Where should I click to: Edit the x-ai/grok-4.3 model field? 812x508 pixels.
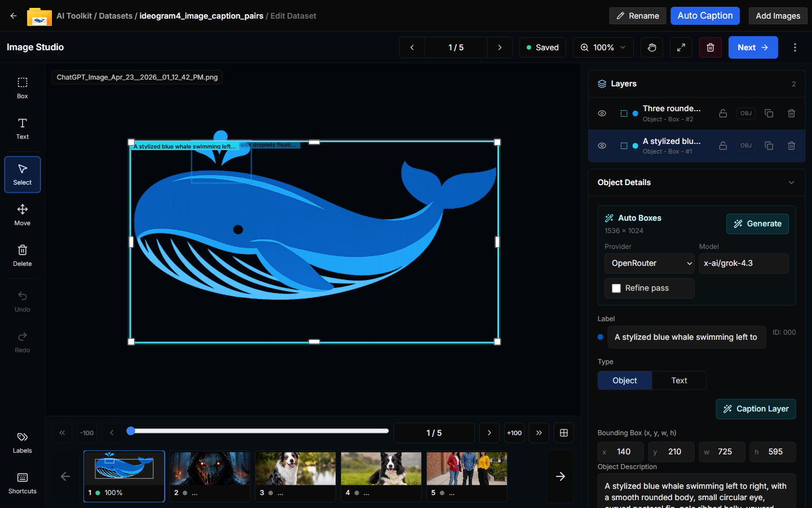tap(744, 263)
